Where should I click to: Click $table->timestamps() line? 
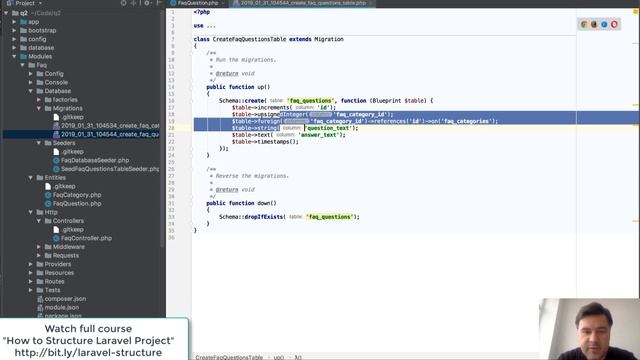(265, 142)
